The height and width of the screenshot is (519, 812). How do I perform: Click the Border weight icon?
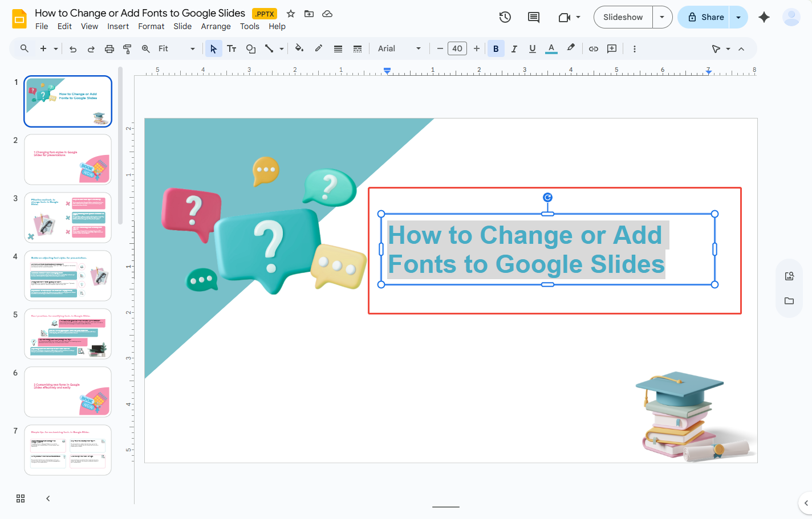click(338, 48)
